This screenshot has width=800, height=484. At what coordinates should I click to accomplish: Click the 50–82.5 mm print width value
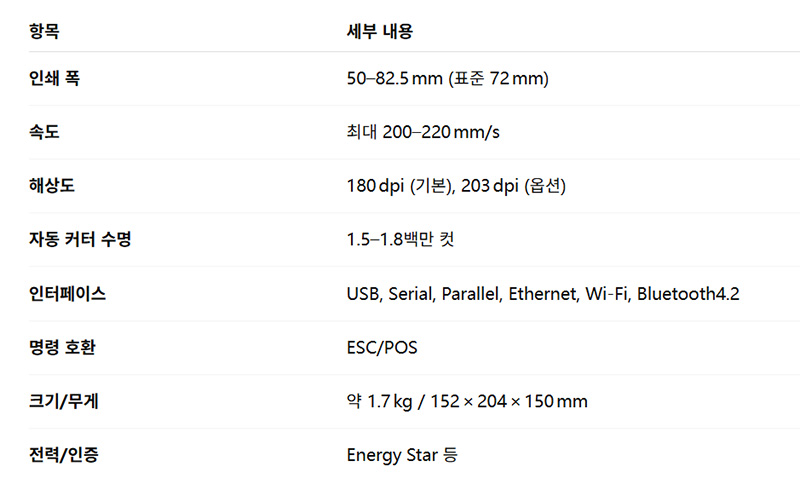click(394, 79)
